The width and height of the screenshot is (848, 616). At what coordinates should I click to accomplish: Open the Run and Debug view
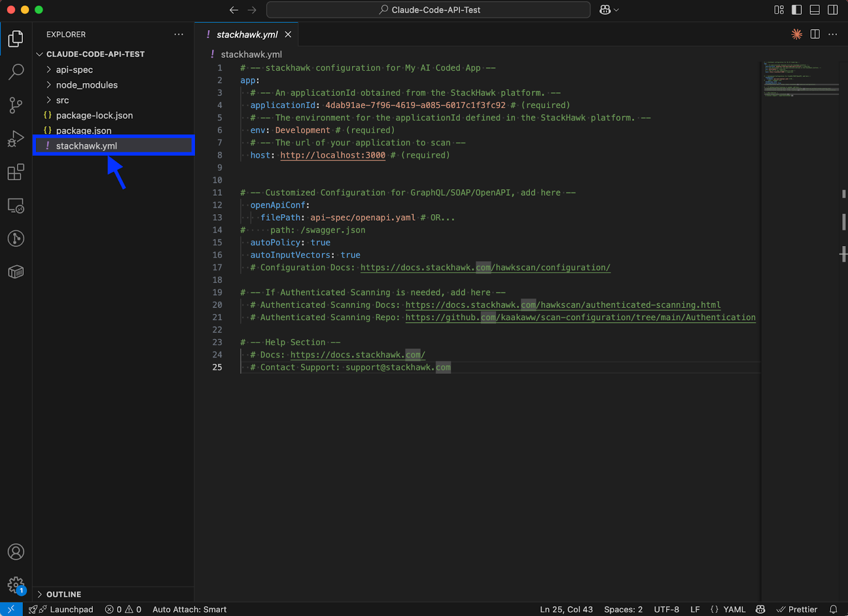click(x=16, y=138)
